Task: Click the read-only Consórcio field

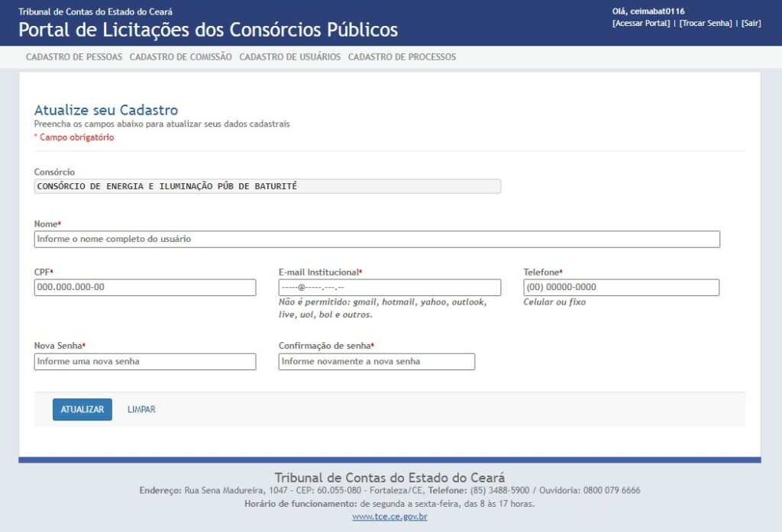Action: (267, 186)
